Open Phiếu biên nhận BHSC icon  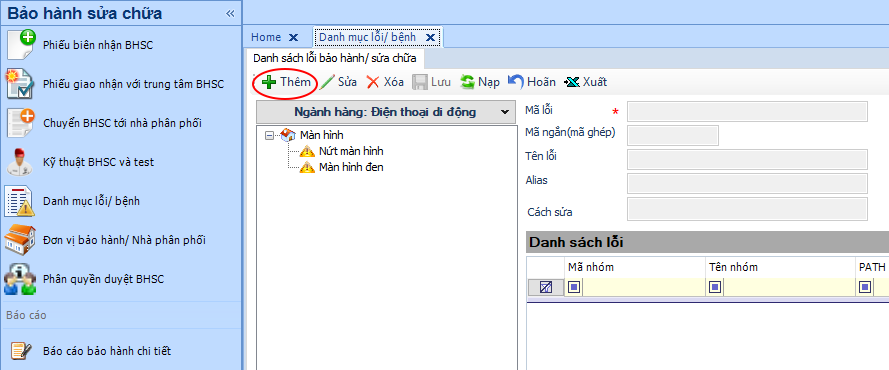pos(20,45)
